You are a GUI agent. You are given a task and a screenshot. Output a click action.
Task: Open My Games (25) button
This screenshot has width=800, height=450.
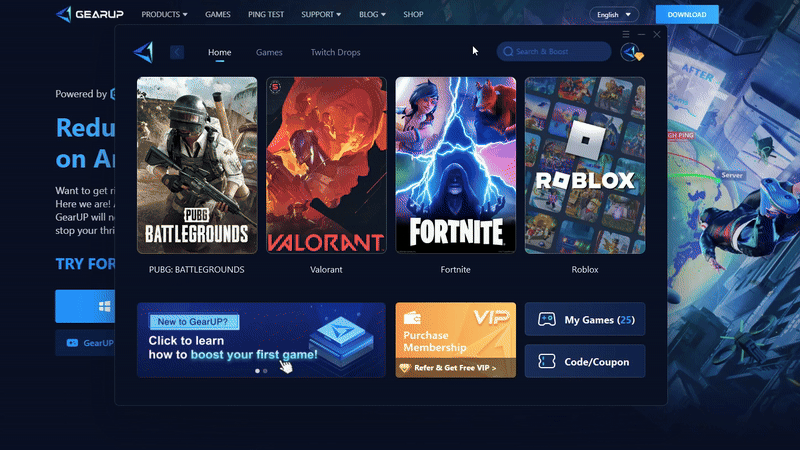pos(585,319)
